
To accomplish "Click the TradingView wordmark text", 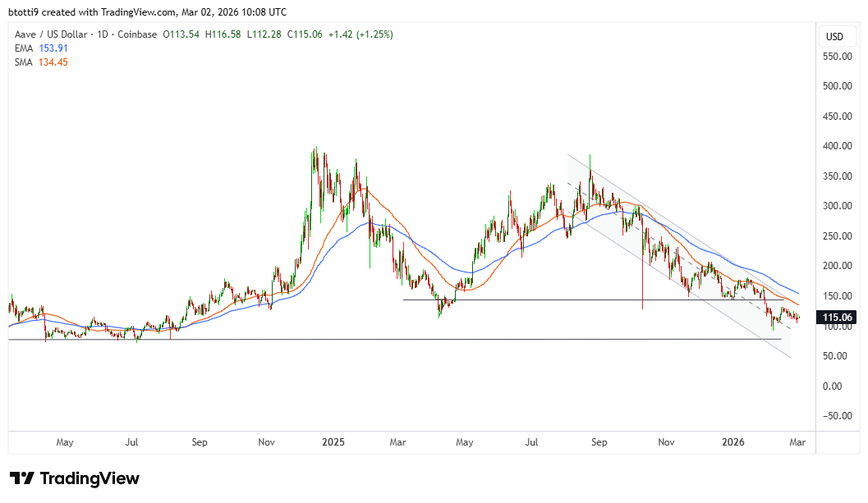I will pos(90,478).
